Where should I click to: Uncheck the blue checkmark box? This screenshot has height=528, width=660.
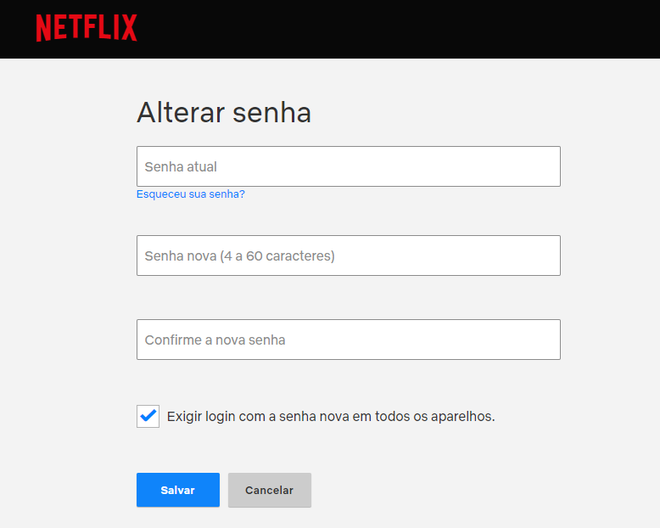[x=148, y=416]
